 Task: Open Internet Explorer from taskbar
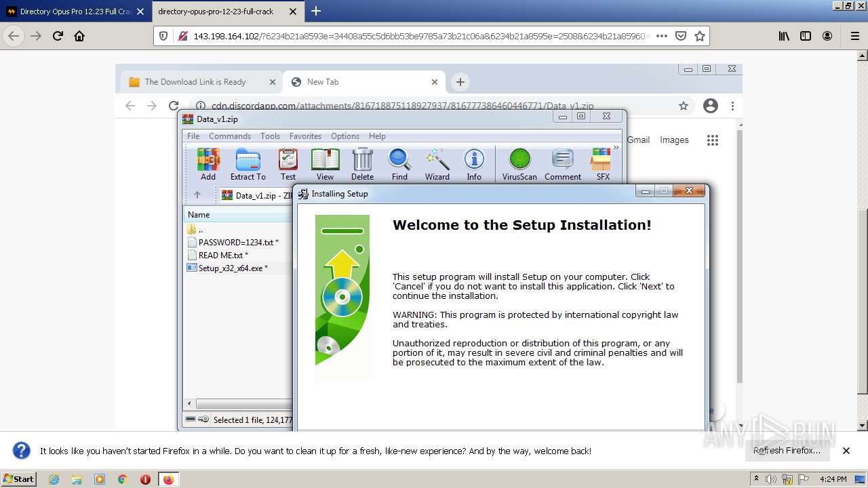coord(54,479)
